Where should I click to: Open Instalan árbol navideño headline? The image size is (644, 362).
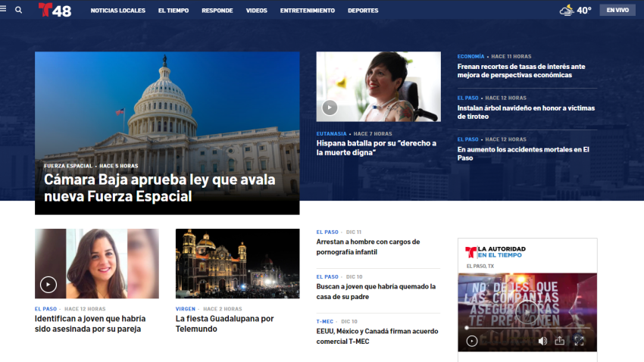point(526,112)
